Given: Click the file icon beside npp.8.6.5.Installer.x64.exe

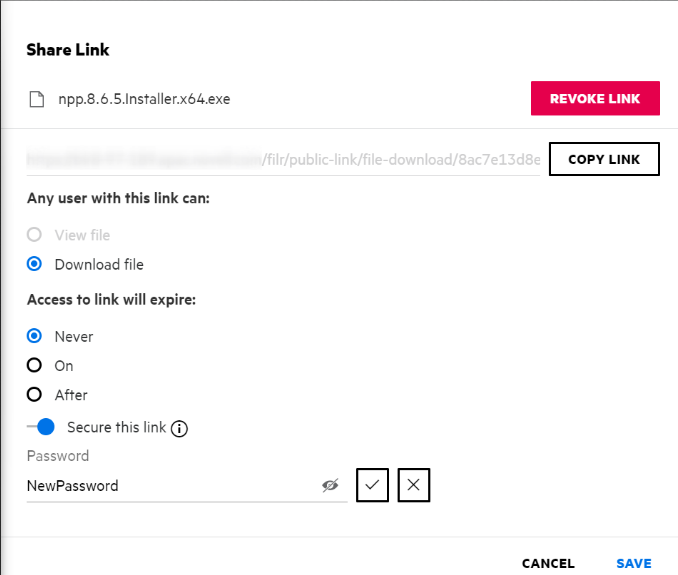Looking at the screenshot, I should pyautogui.click(x=36, y=99).
